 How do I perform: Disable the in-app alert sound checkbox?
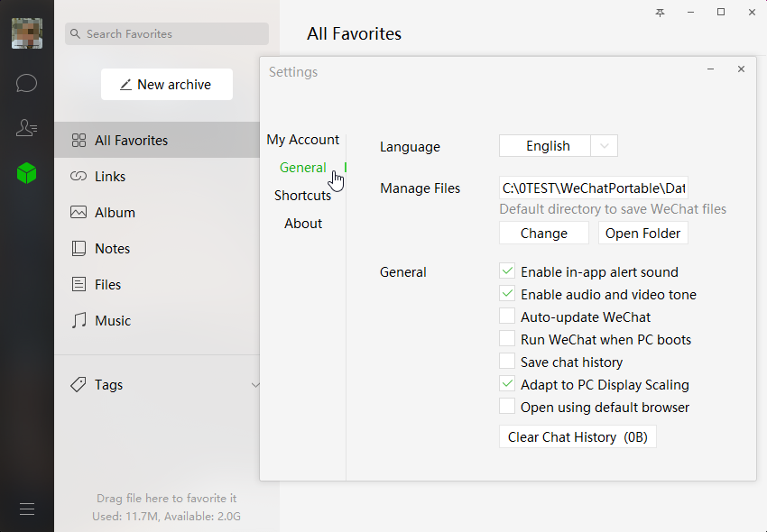point(507,271)
